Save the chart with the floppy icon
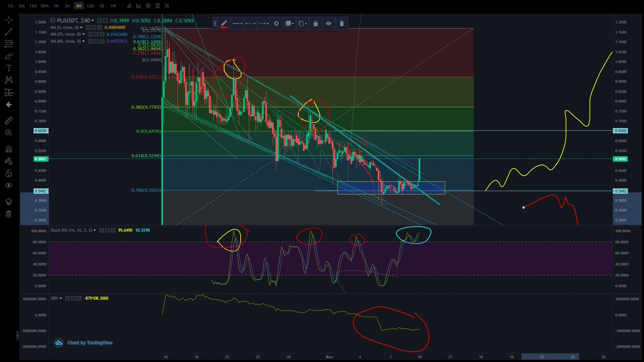The width and height of the screenshot is (644, 362). (x=158, y=6)
